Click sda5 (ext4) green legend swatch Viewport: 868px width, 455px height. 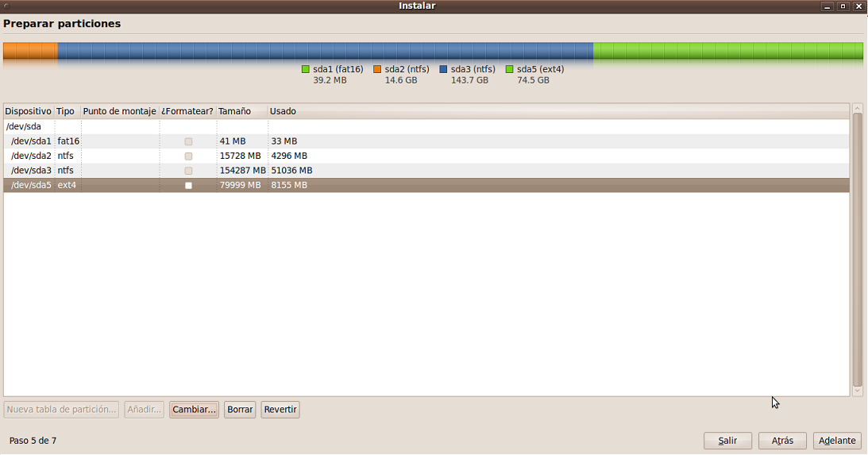(x=510, y=69)
